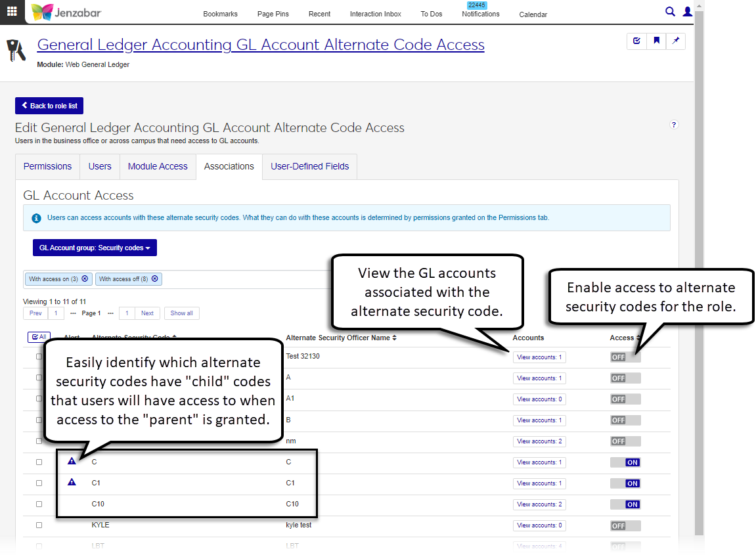This screenshot has width=756, height=555.
Task: View accounts for officer A1 row
Action: coord(539,399)
